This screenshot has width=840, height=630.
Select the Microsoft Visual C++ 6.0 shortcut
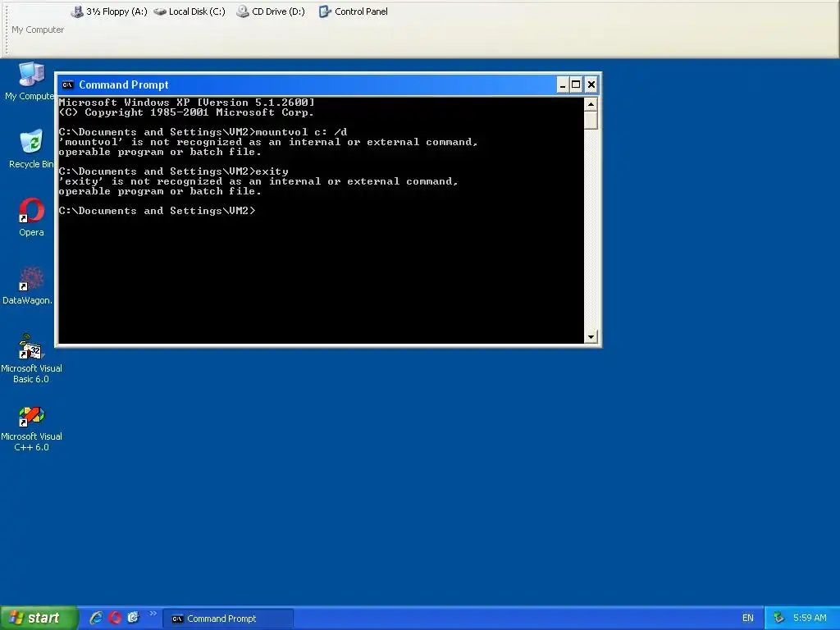coord(31,427)
